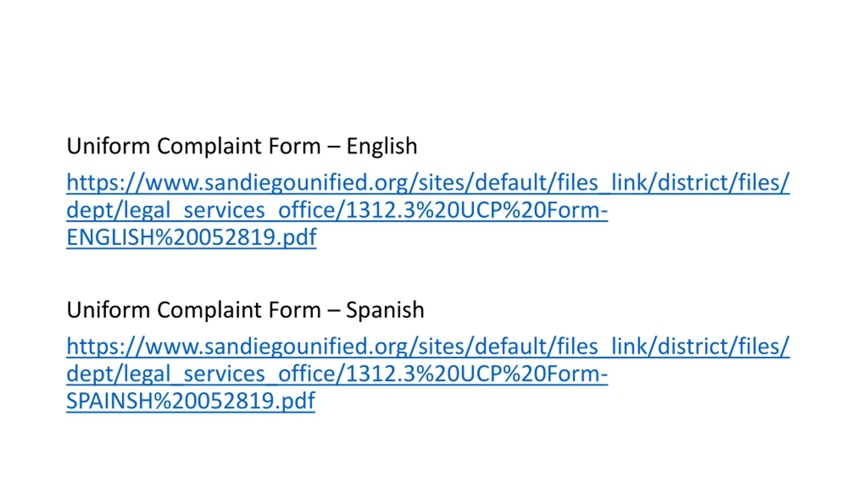The height and width of the screenshot is (488, 868).
Task: Click www.sandiegounified.org in the English form link
Action: tap(276, 182)
